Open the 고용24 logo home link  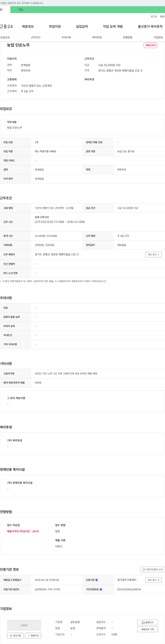coord(6,27)
